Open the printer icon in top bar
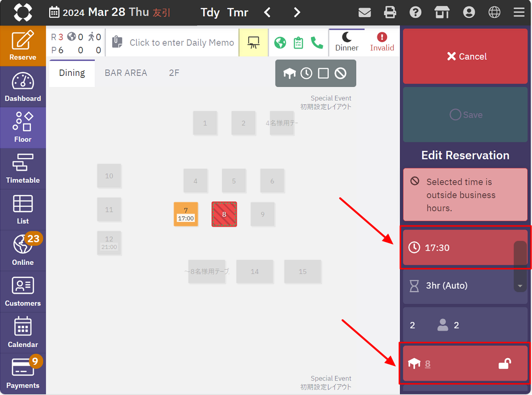The width and height of the screenshot is (532, 395). tap(390, 13)
